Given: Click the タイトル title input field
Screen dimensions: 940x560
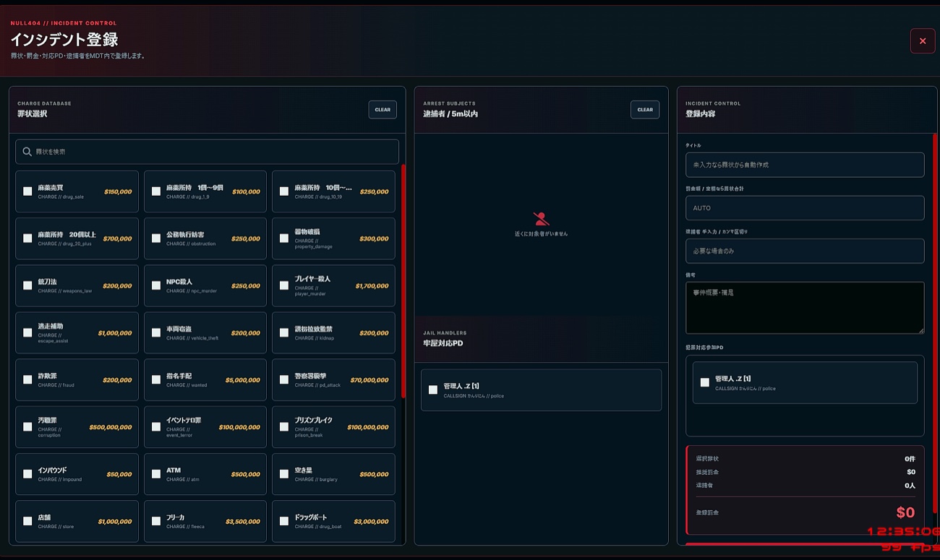Looking at the screenshot, I should tap(805, 165).
